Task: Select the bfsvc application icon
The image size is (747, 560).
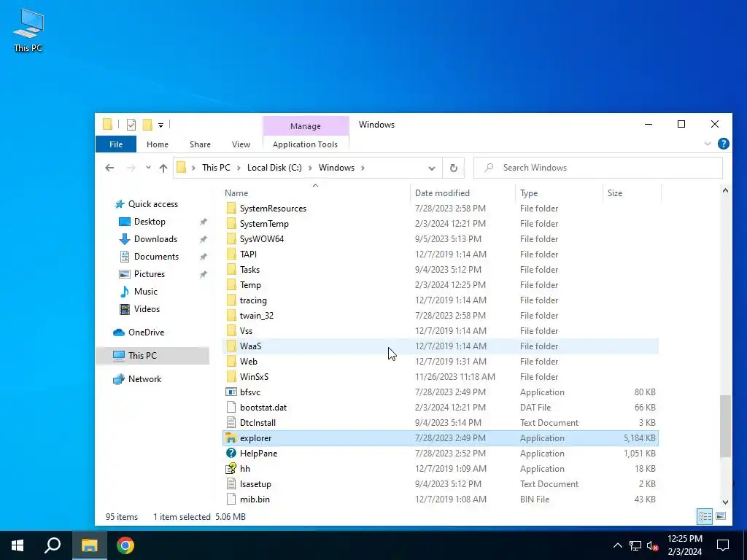Action: [231, 392]
